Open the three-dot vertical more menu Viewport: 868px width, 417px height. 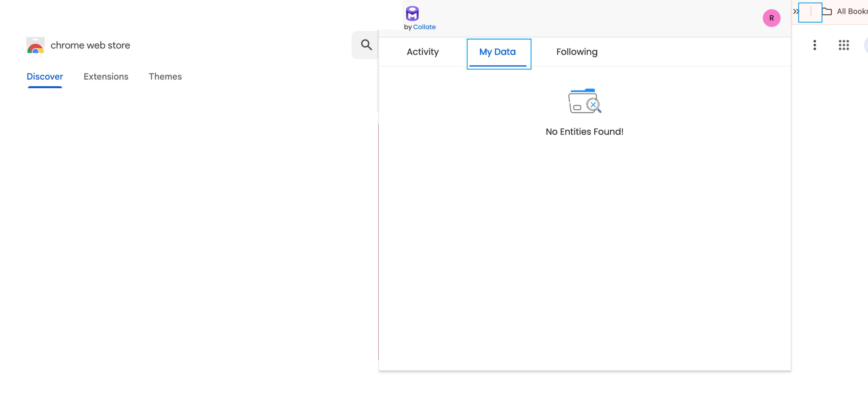point(814,45)
